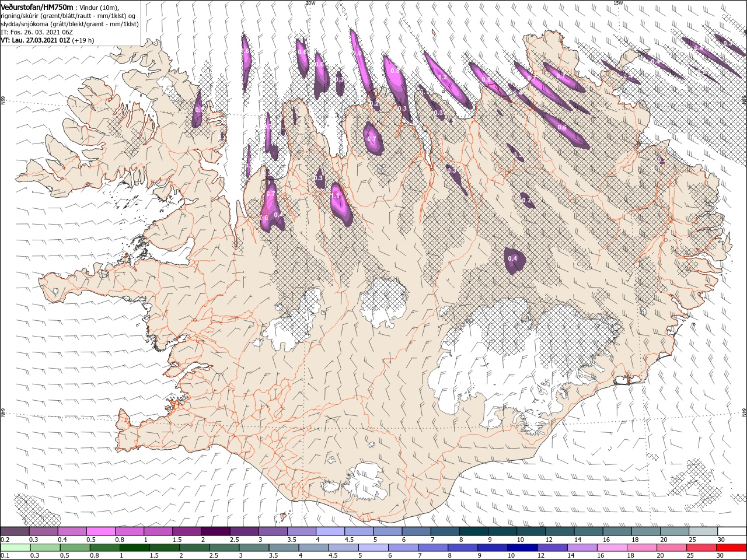This screenshot has width=747, height=560.
Task: Click the forecast offset text (+19 h)
Action: [84, 40]
